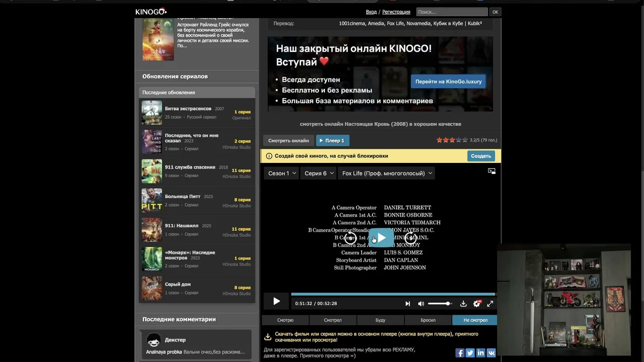Open Больница Питт series link
The height and width of the screenshot is (362, 644).
coord(183,197)
